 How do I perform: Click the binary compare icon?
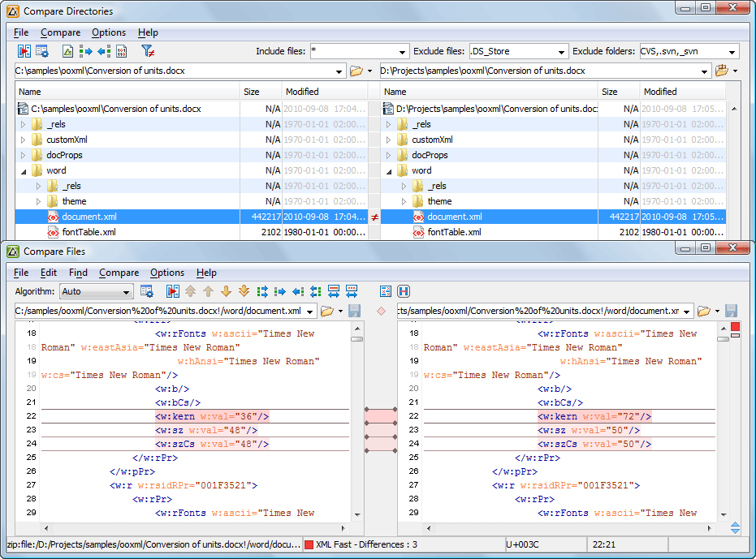(121, 51)
